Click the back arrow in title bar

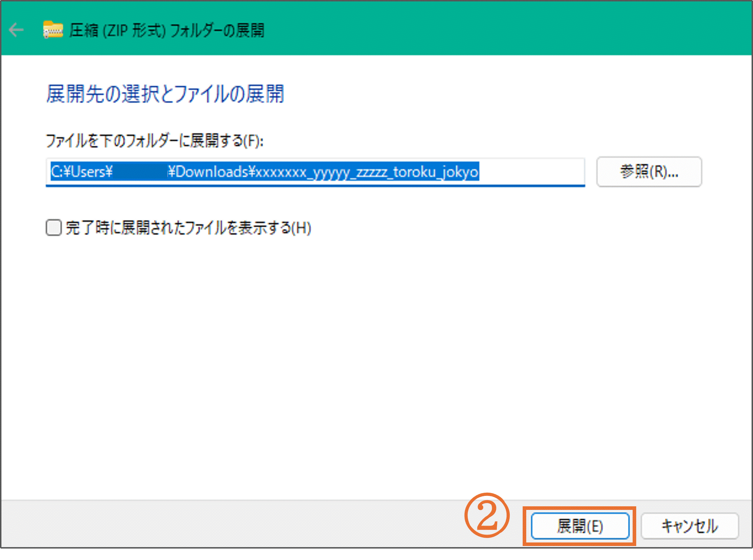tap(16, 30)
